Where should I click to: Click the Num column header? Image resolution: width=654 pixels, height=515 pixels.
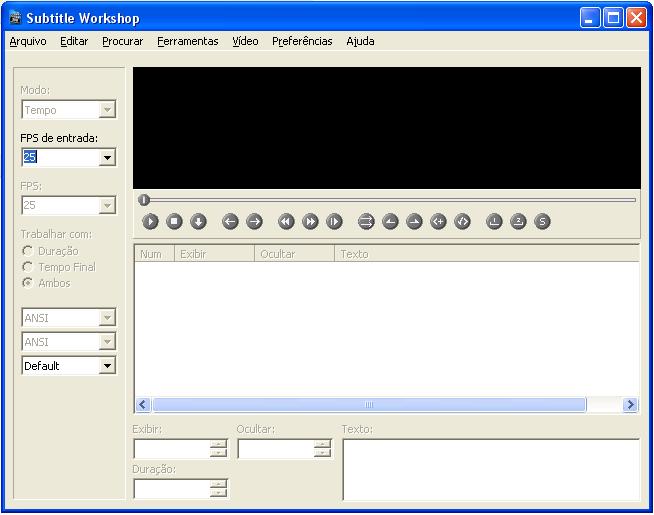tap(154, 254)
